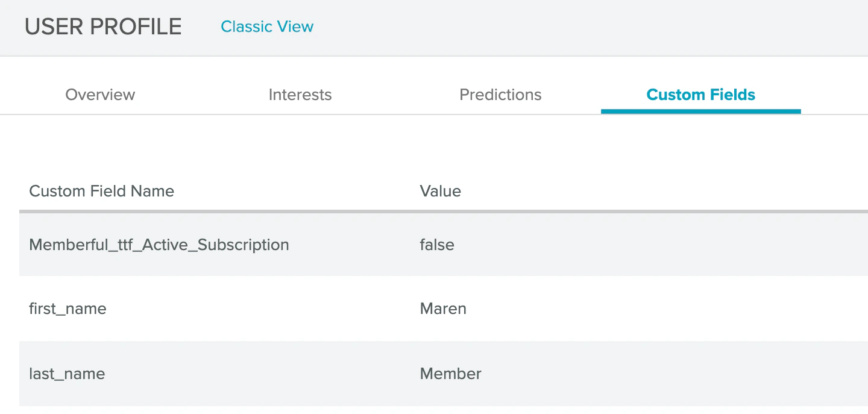868x414 pixels.
Task: Click the Custom Field Name column header
Action: [x=101, y=191]
